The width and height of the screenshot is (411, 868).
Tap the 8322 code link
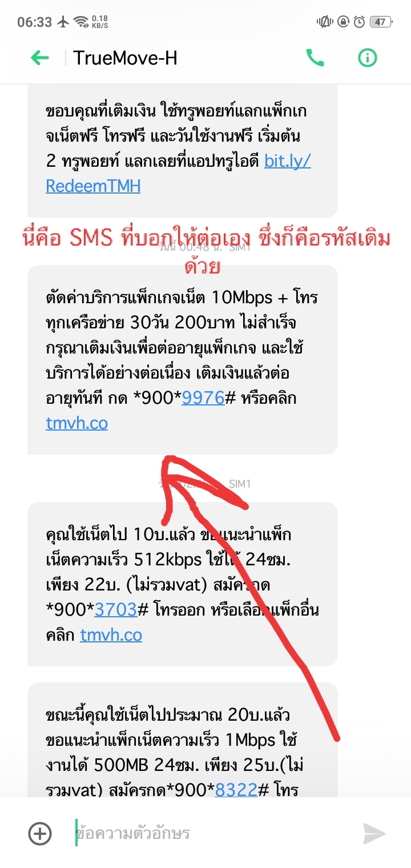click(x=236, y=790)
